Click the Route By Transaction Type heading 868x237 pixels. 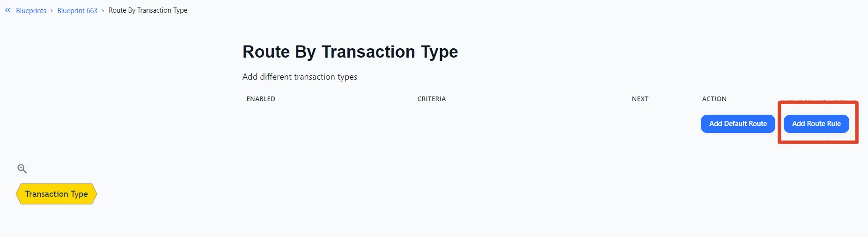tap(350, 52)
